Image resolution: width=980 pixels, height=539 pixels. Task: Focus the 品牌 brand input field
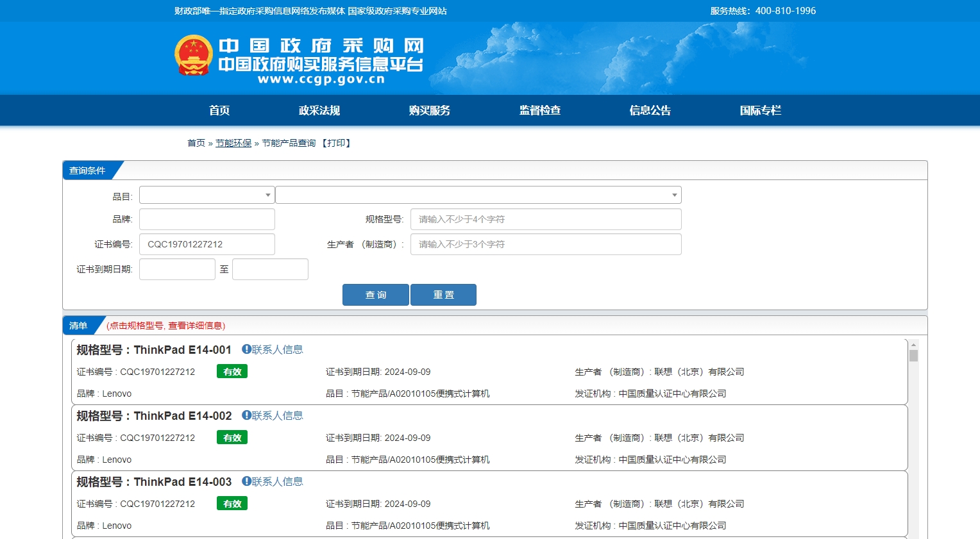[x=207, y=219]
